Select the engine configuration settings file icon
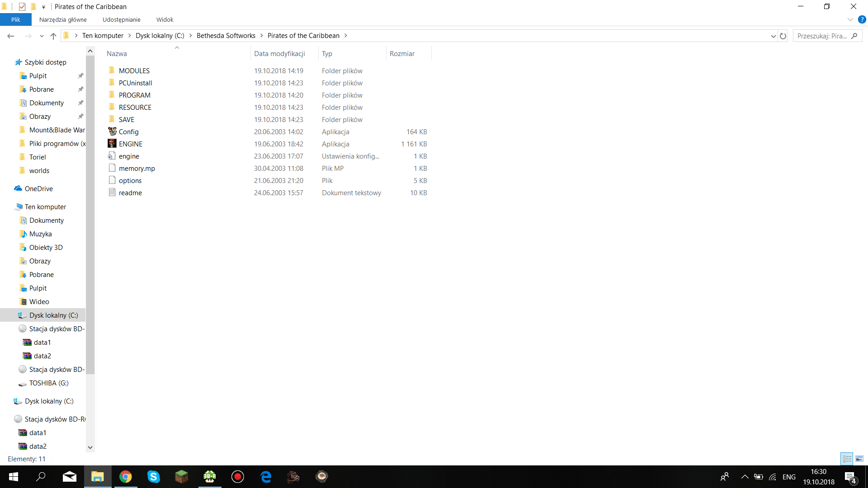 coord(112,156)
